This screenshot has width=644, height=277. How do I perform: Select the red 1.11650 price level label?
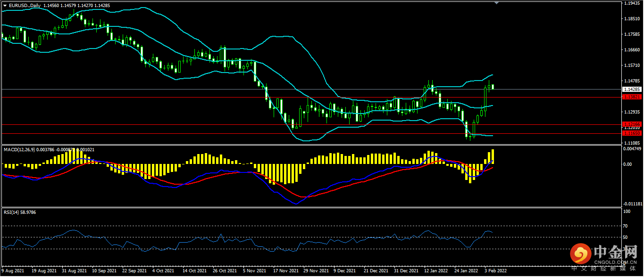[x=631, y=133]
